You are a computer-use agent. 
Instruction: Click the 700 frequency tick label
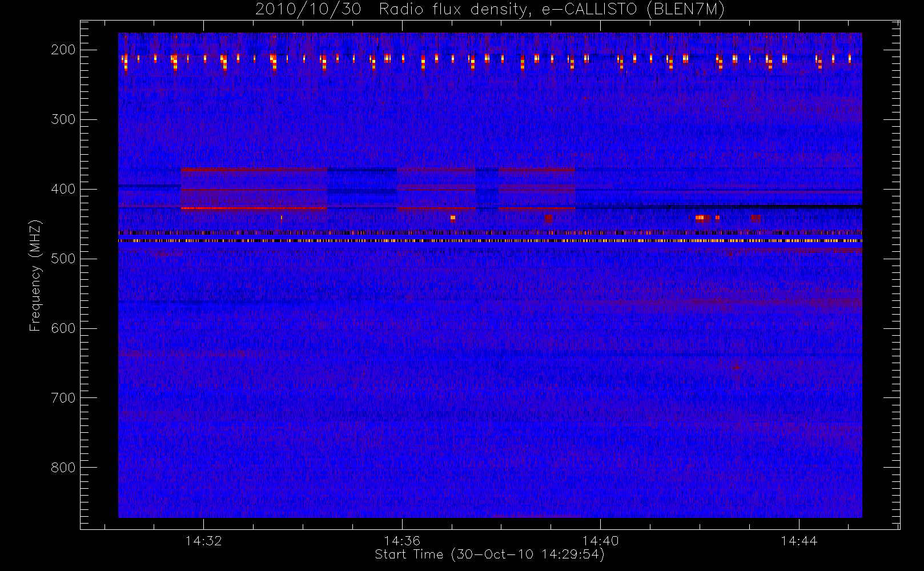pyautogui.click(x=63, y=398)
